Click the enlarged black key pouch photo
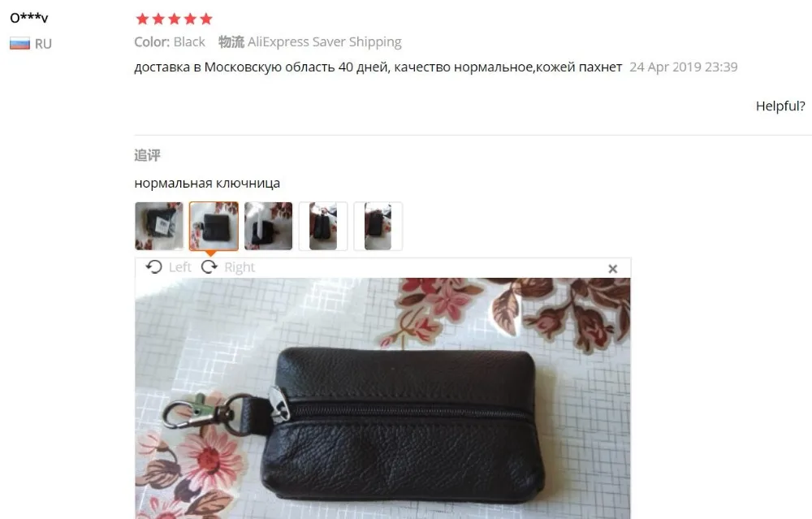The width and height of the screenshot is (812, 519). (382, 398)
